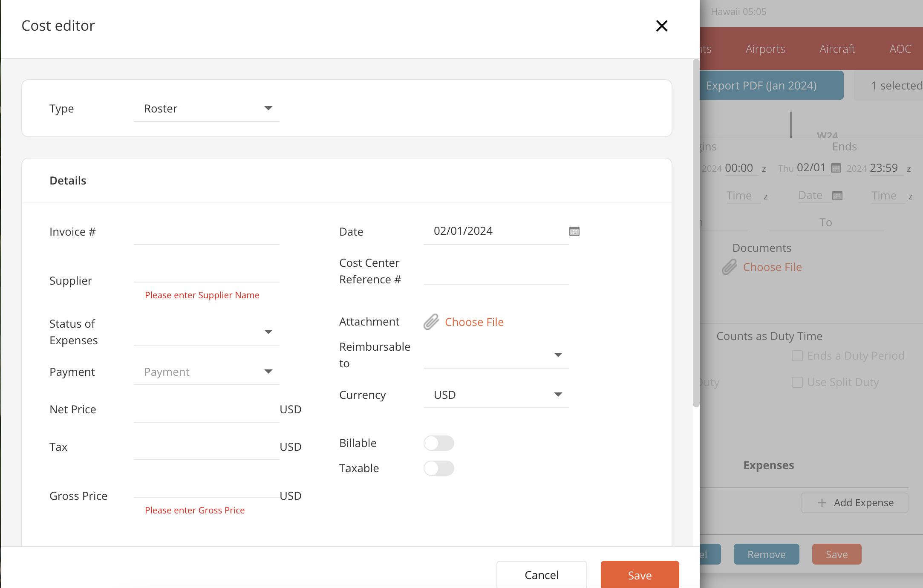Image resolution: width=923 pixels, height=588 pixels.
Task: Open the Currency dropdown set to USD
Action: click(x=496, y=395)
